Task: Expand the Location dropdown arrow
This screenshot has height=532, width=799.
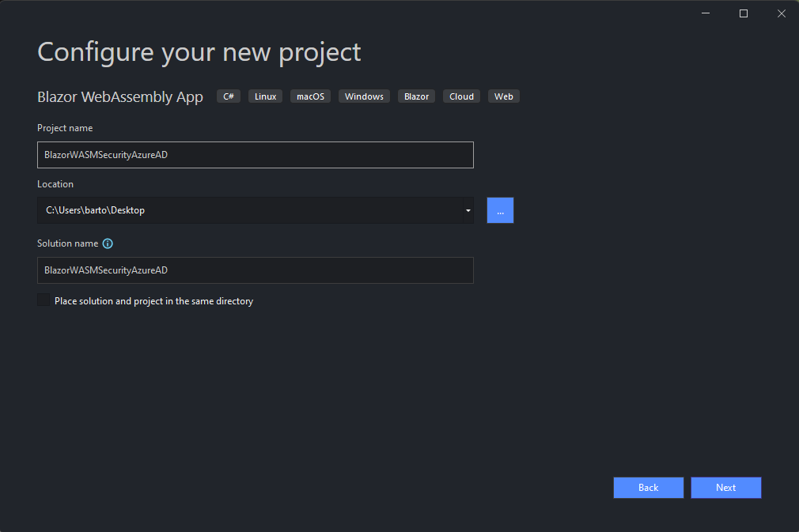Action: (x=468, y=210)
